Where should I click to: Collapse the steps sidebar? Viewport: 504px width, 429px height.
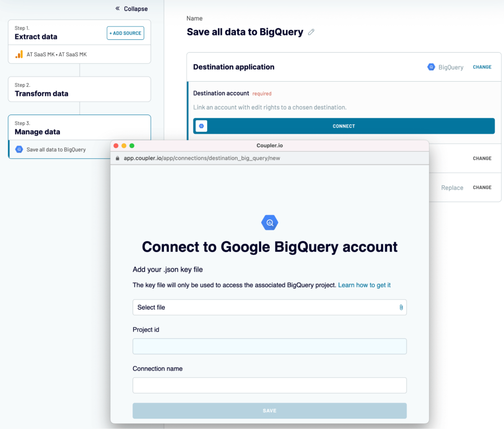click(x=131, y=9)
